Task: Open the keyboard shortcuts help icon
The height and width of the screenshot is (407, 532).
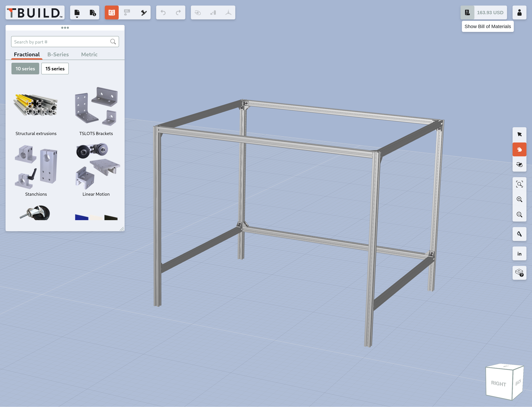Action: pyautogui.click(x=519, y=273)
